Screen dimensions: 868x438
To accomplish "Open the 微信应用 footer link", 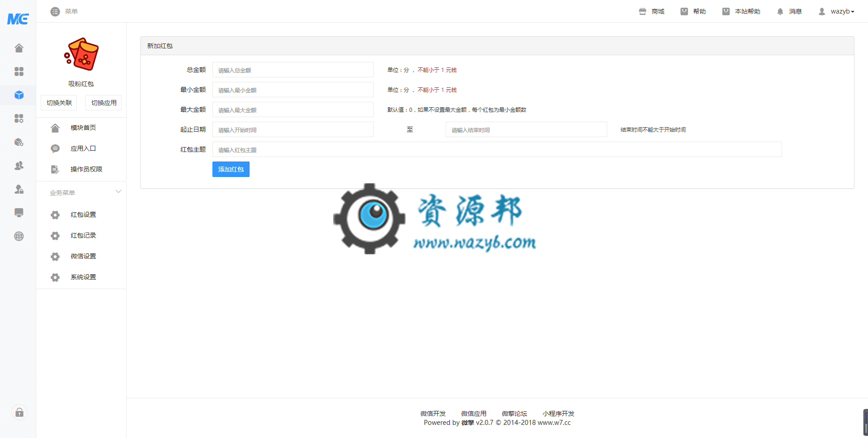I will [474, 414].
